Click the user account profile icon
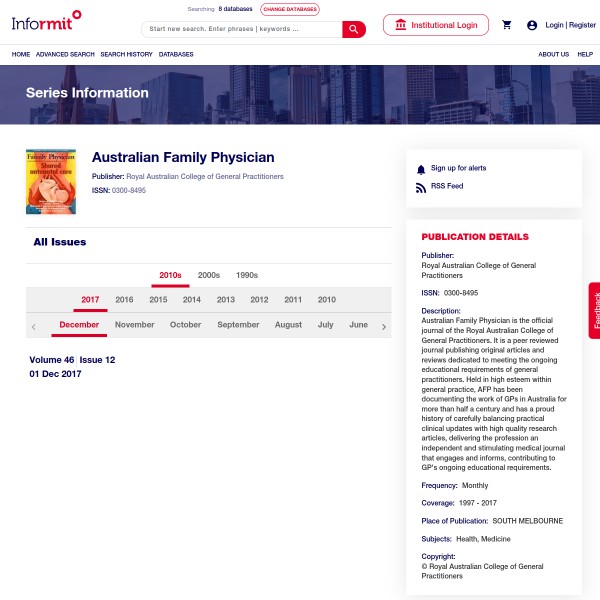Screen dimensions: 600x600 tap(532, 25)
